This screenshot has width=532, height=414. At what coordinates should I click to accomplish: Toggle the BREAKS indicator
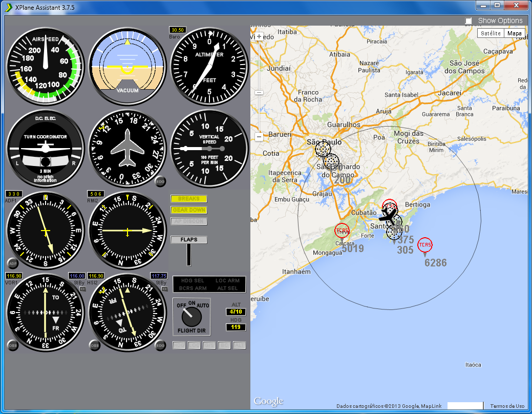189,199
